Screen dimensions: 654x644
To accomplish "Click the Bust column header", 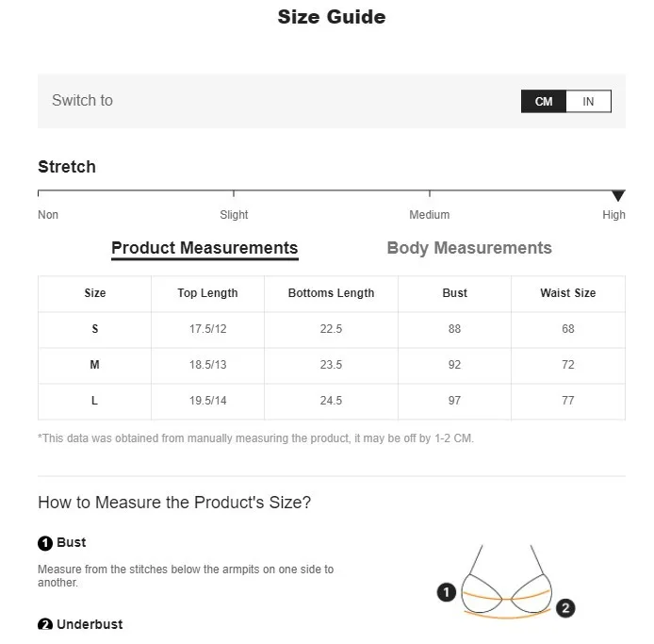I will click(454, 293).
